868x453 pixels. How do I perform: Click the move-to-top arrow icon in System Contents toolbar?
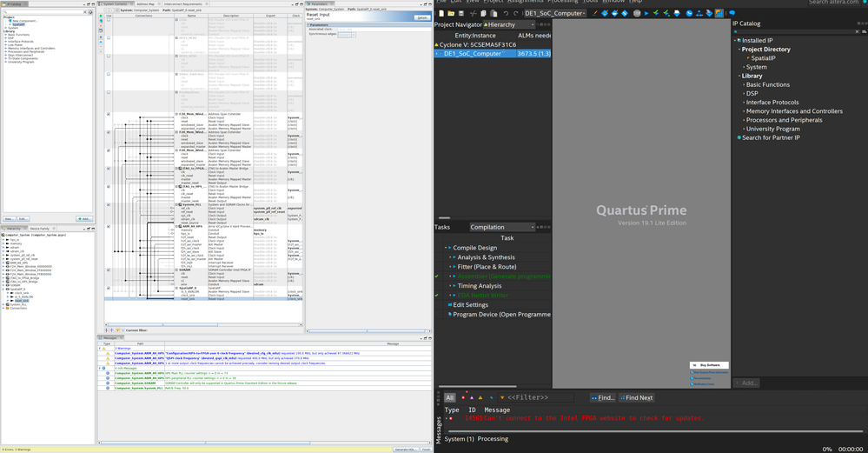(101, 37)
